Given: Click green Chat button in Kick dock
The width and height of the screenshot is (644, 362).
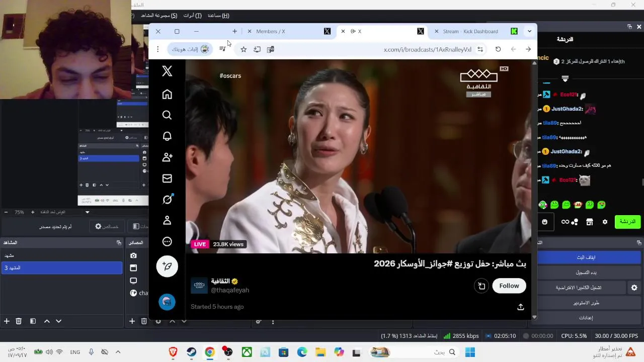Looking at the screenshot, I should [627, 222].
